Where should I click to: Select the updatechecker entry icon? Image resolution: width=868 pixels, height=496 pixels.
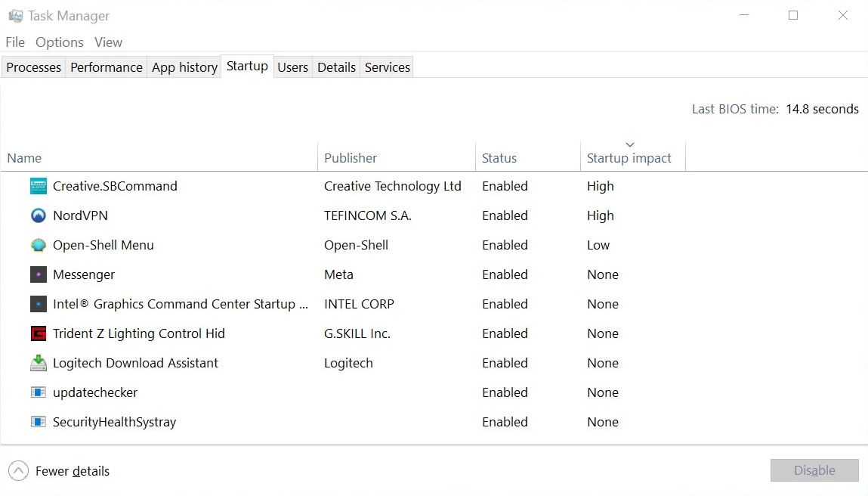point(39,392)
